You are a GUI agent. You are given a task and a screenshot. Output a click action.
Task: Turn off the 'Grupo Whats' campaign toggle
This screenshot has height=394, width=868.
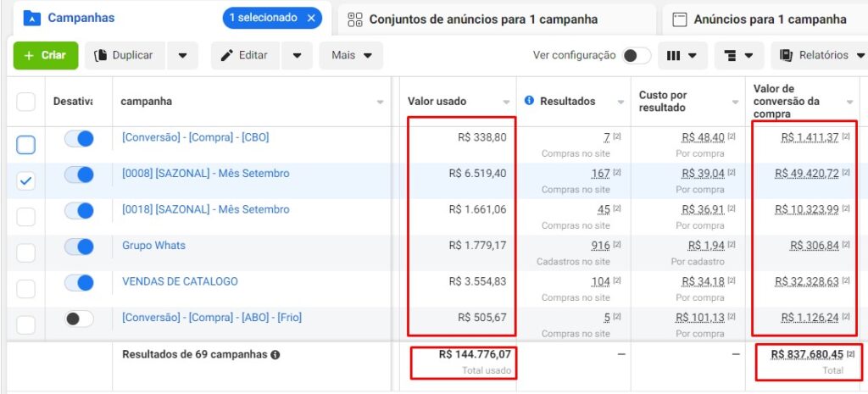point(79,247)
